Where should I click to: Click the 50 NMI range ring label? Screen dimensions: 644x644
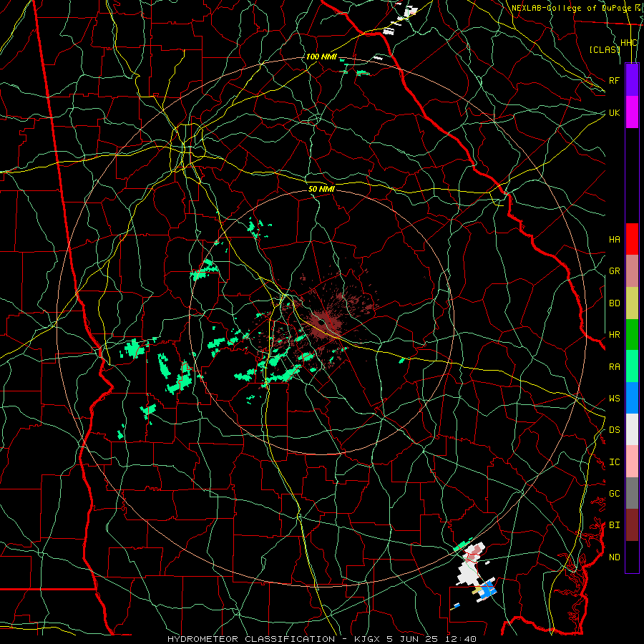click(321, 189)
